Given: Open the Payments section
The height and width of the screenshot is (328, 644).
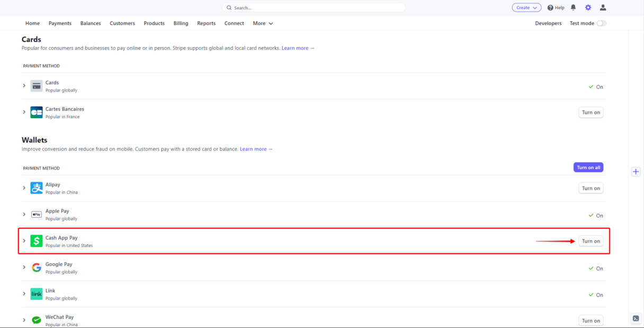Looking at the screenshot, I should (60, 23).
